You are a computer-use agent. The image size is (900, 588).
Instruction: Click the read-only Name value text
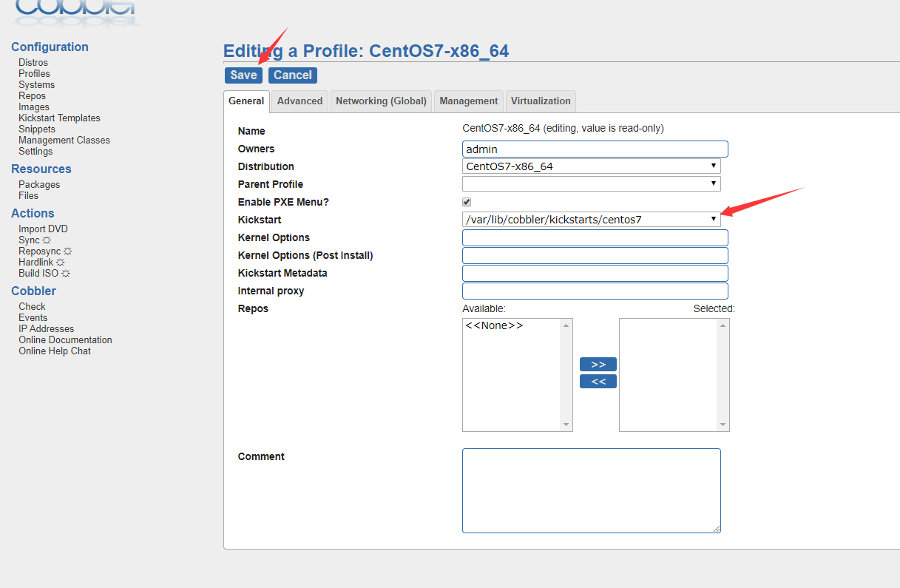coord(563,128)
